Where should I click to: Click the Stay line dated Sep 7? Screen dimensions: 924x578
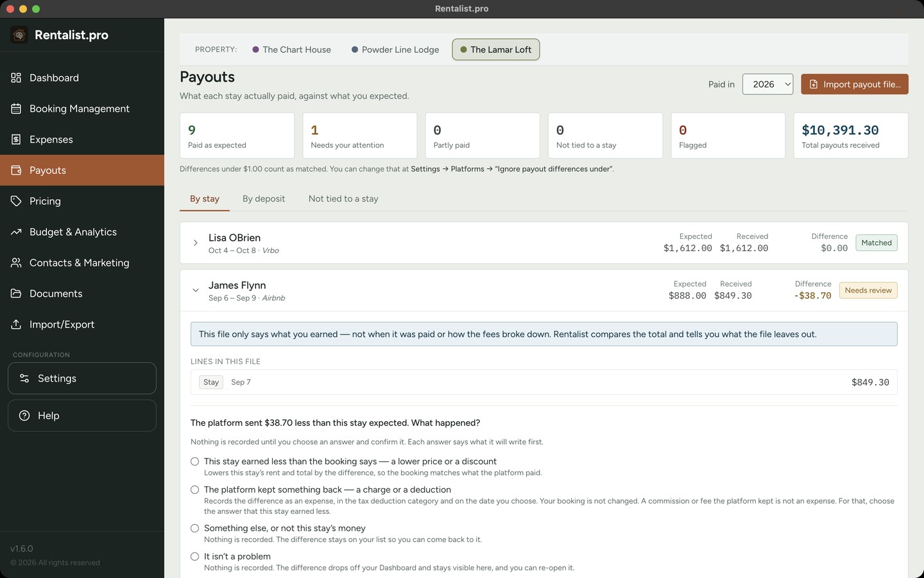(x=544, y=382)
